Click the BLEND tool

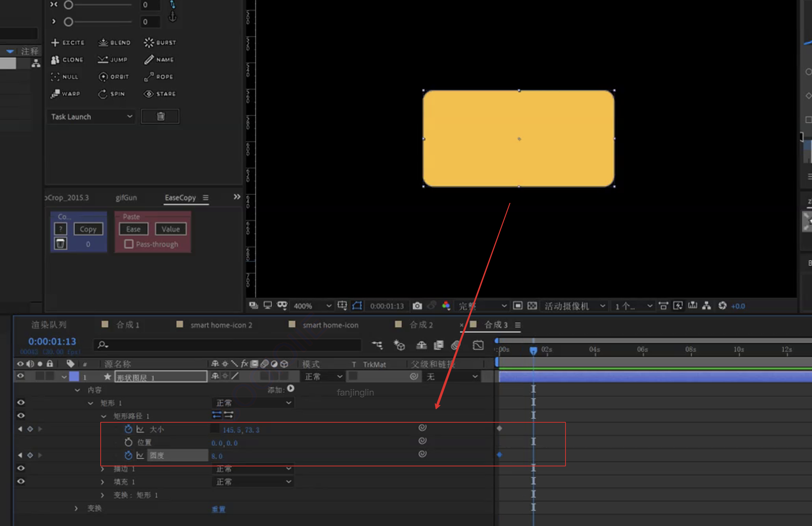(114, 43)
